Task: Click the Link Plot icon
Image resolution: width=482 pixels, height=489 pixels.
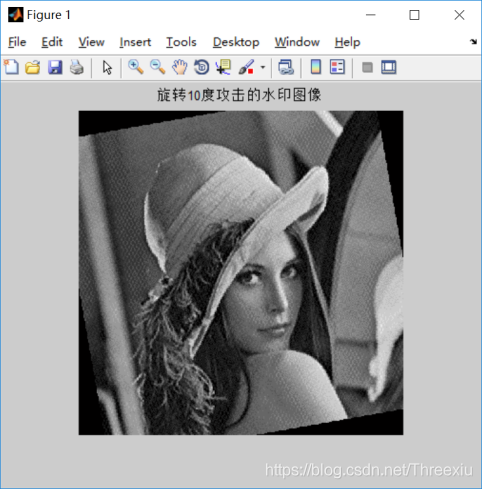Action: click(286, 67)
